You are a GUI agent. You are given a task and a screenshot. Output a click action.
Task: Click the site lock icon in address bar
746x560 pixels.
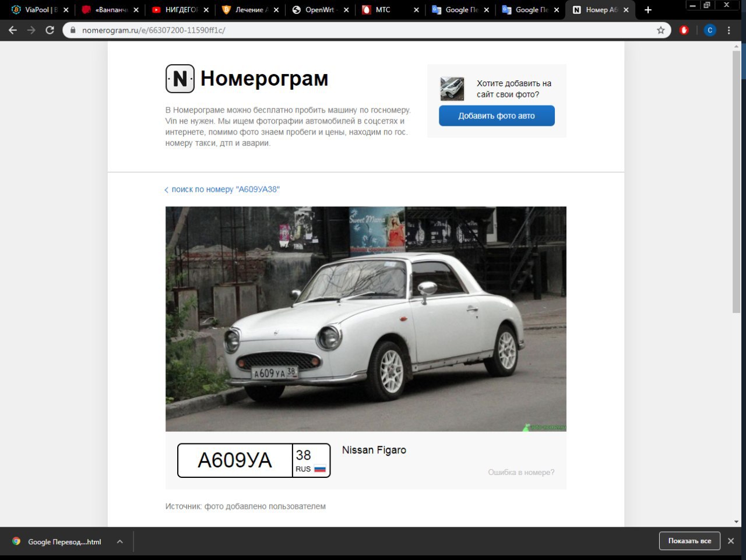pos(73,30)
